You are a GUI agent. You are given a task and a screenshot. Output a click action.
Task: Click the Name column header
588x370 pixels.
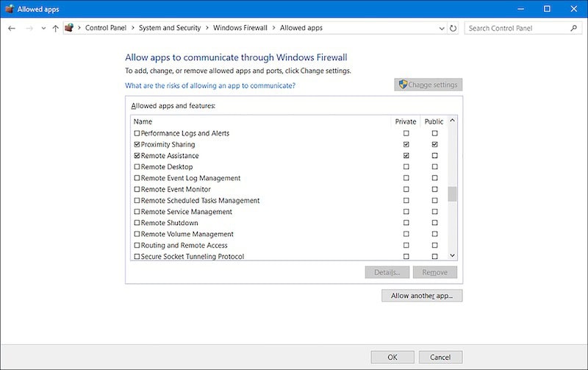coord(143,121)
